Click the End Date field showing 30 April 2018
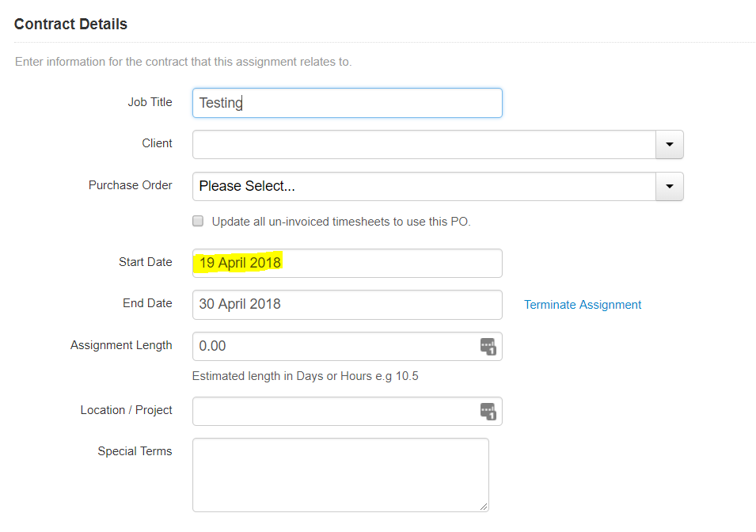This screenshot has width=756, height=532. pos(348,304)
